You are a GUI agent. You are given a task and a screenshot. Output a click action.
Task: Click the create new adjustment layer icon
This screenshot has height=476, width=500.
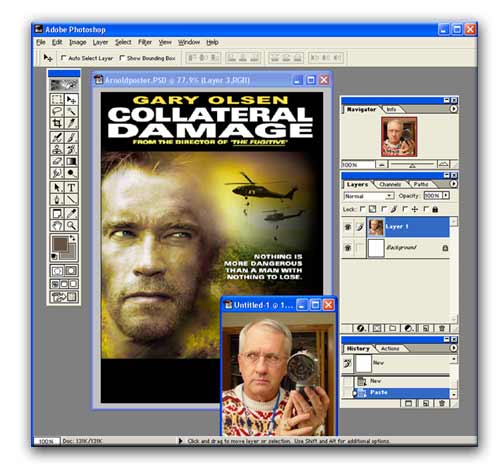tap(409, 328)
